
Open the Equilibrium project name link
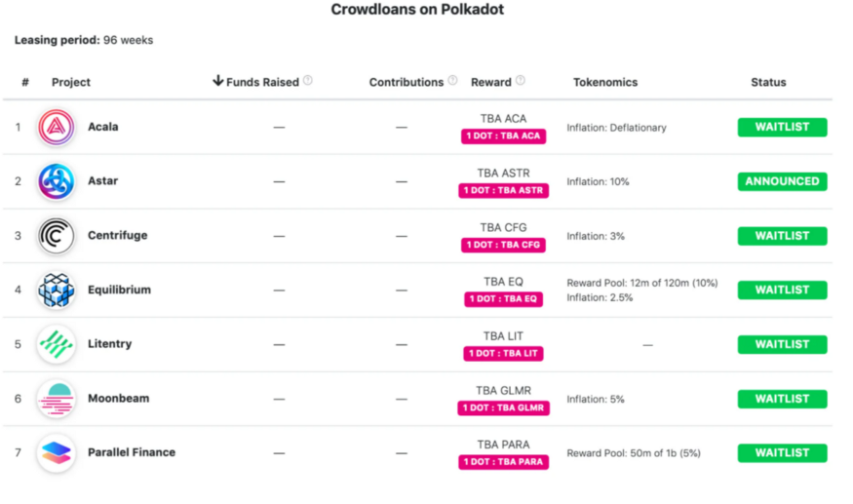tap(119, 291)
